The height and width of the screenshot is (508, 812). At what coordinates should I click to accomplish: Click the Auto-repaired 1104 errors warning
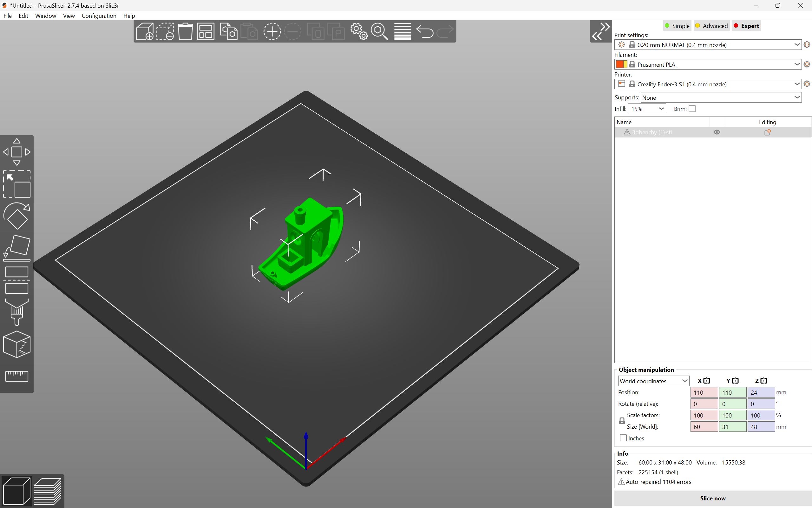654,482
